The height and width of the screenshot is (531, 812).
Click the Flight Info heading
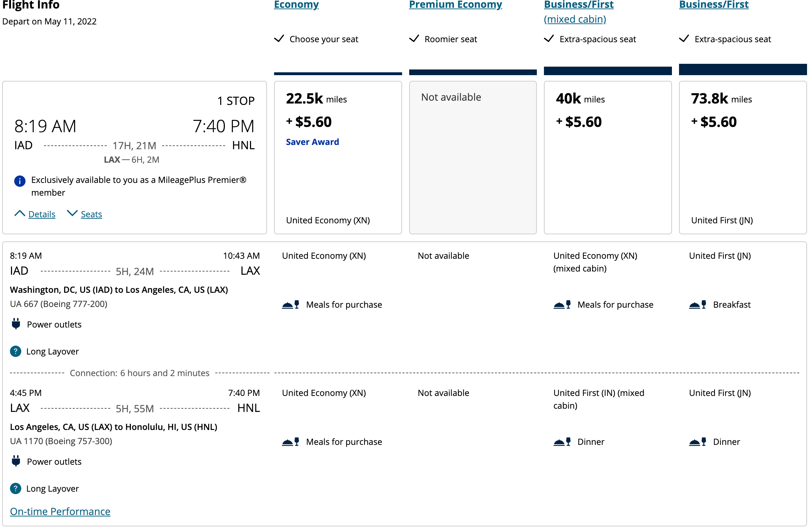click(31, 5)
